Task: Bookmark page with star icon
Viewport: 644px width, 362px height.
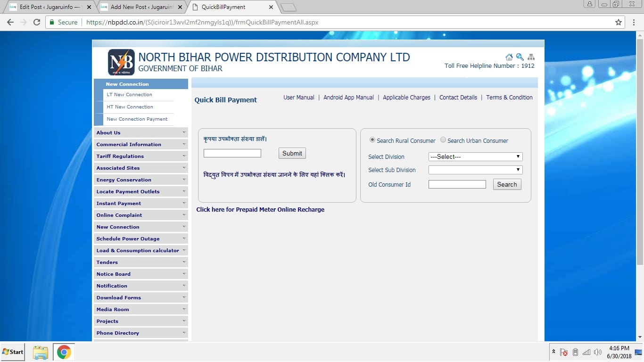Action: pyautogui.click(x=619, y=22)
